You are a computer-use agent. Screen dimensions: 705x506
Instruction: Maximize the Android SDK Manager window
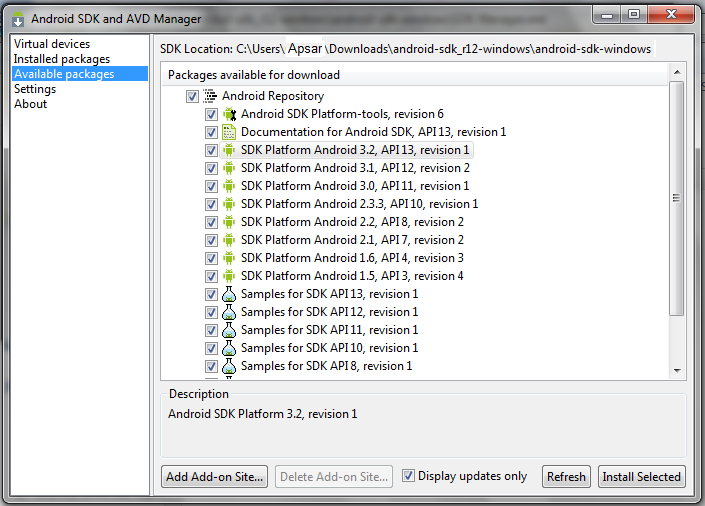pos(634,15)
